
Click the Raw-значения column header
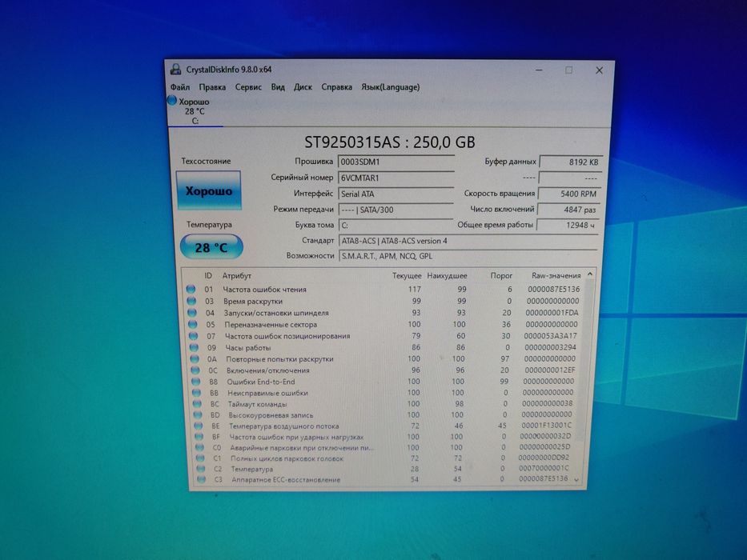(556, 276)
